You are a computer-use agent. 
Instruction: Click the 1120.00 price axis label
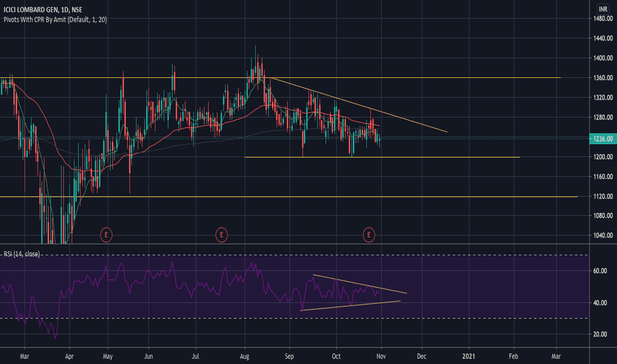pos(603,197)
